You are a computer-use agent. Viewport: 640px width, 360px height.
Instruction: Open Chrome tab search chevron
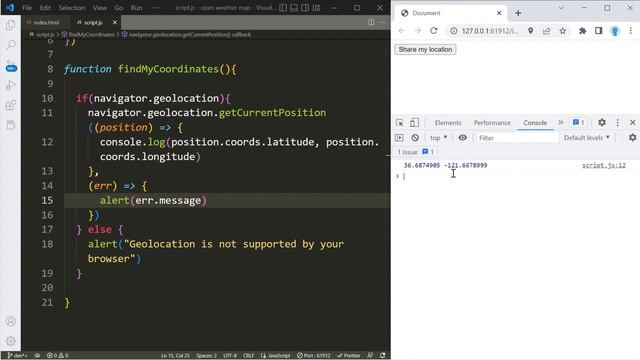tap(561, 8)
